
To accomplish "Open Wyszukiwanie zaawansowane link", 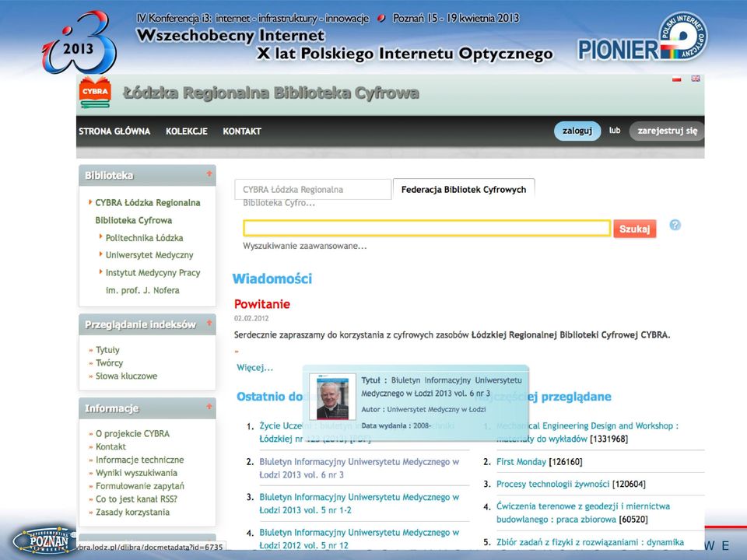I will tap(305, 247).
